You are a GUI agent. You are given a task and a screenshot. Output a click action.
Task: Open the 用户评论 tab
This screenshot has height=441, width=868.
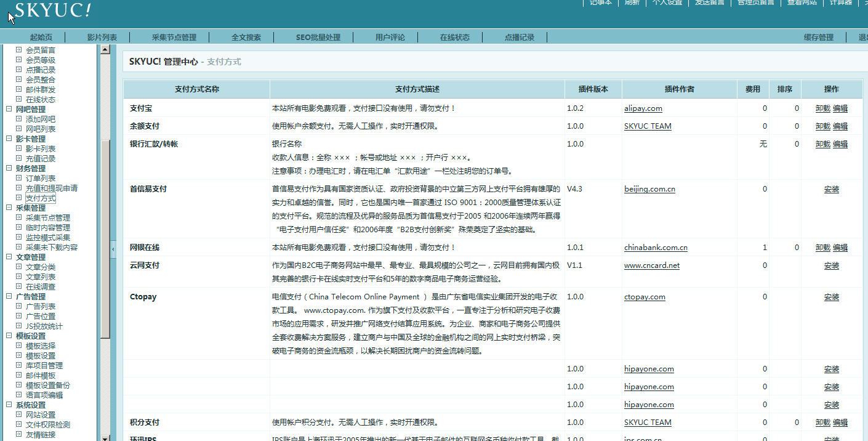coord(390,38)
